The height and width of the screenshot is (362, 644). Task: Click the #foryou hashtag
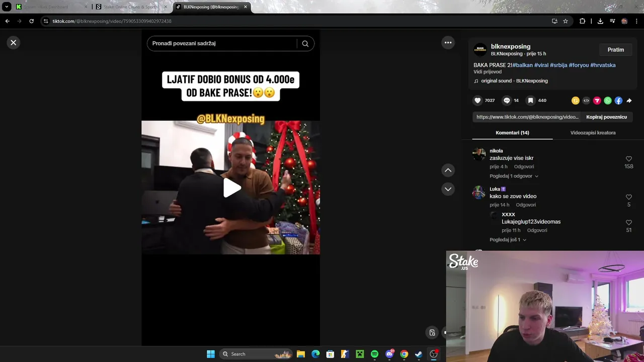click(x=579, y=65)
